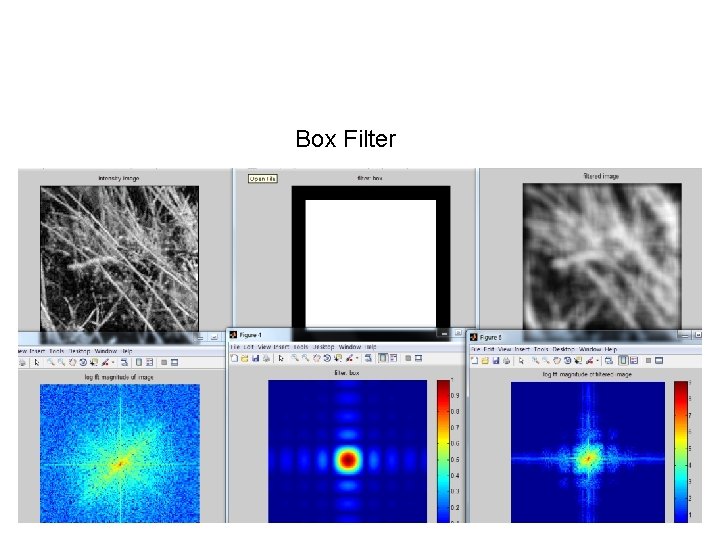
Task: Toggle Insert Legend in right figure toolbar
Action: coord(634,360)
